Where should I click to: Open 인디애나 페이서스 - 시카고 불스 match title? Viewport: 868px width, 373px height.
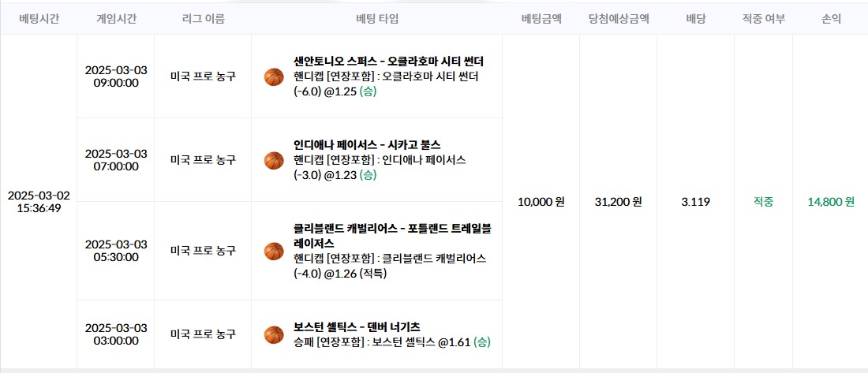[367, 145]
